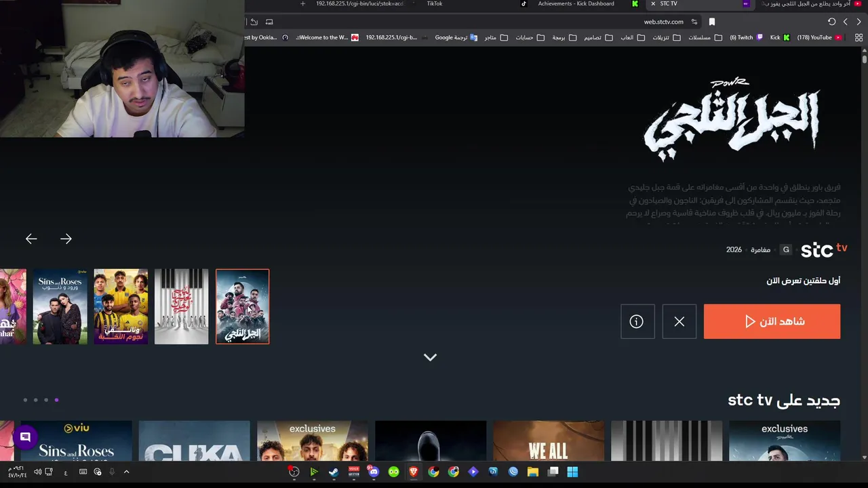Select the الجبل الثلجي poster thumbnail
The width and height of the screenshot is (868, 488).
[242, 306]
